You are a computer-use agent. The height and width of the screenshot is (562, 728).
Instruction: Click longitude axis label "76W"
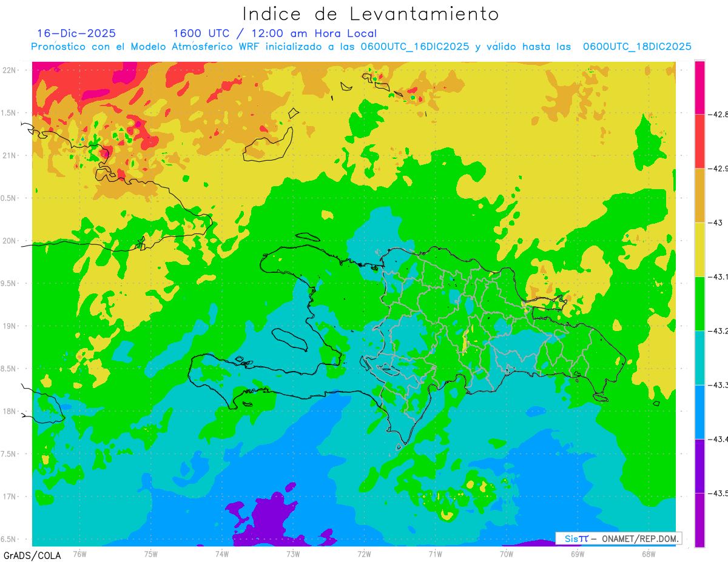pyautogui.click(x=79, y=554)
